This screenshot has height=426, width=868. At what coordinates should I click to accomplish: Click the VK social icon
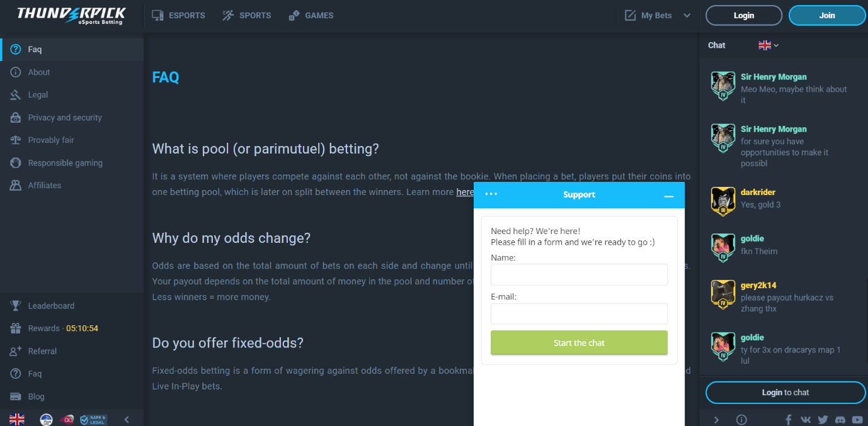pos(806,420)
